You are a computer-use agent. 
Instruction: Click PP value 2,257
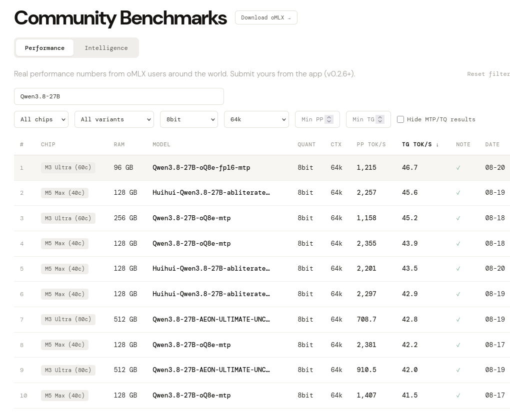(x=366, y=193)
